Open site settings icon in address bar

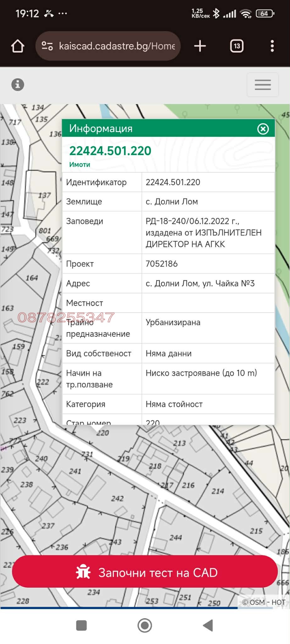click(x=47, y=46)
